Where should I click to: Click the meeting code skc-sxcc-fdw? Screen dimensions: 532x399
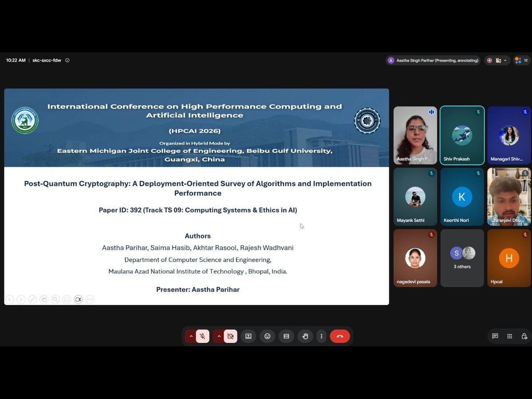(x=47, y=60)
